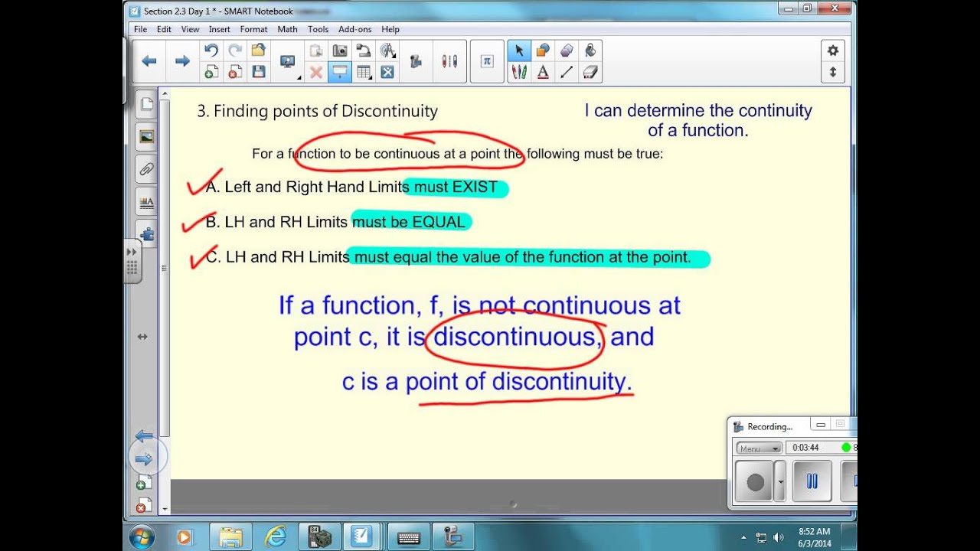Select the Text A tool

click(543, 72)
